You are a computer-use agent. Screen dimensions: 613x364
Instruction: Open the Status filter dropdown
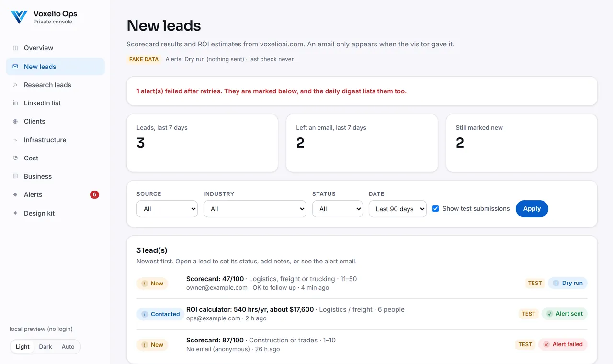point(338,209)
